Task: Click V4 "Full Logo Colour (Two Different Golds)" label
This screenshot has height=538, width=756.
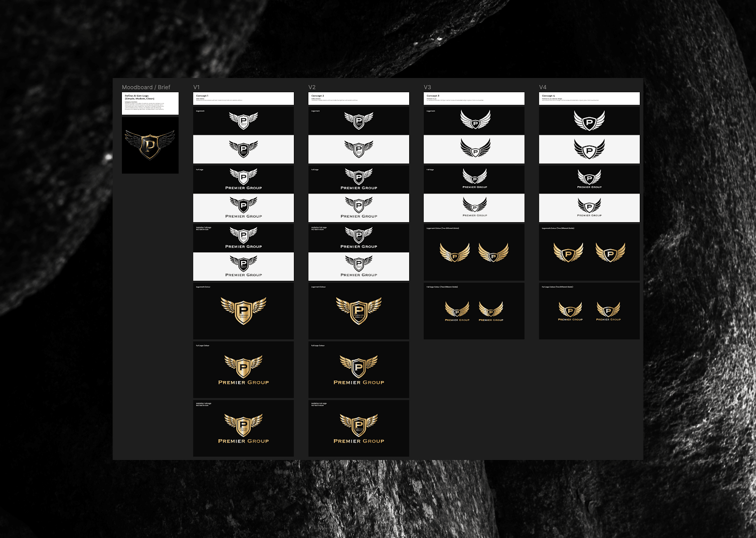Action: [x=558, y=287]
